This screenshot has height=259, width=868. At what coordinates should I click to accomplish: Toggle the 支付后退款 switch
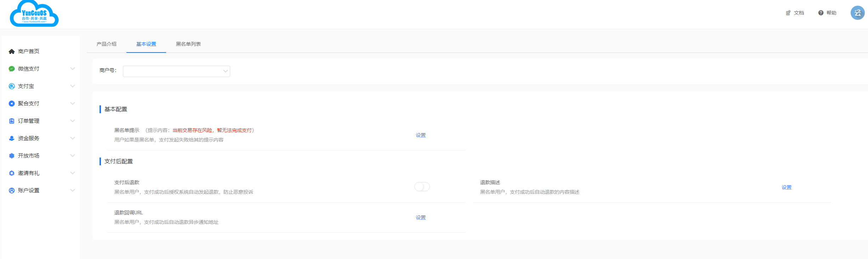pos(422,187)
